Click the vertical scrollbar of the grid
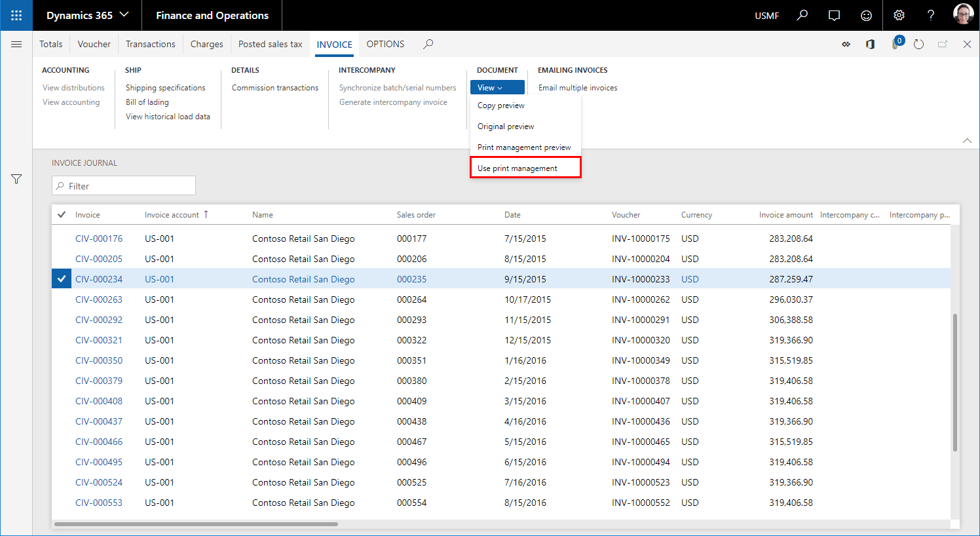 tap(955, 382)
